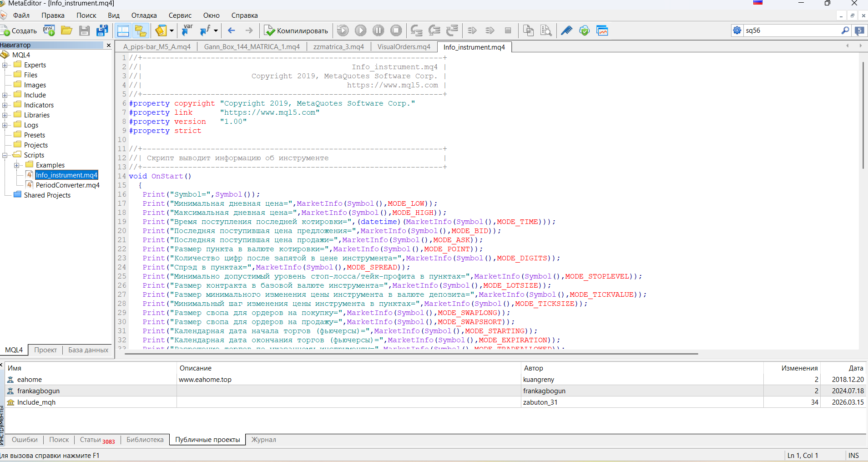Image resolution: width=868 pixels, height=462 pixels.
Task: Open dropdown arrow next to book icon
Action: (172, 30)
